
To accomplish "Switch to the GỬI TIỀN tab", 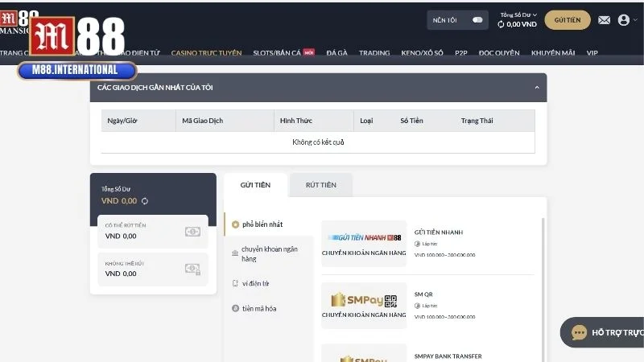I will tap(255, 185).
